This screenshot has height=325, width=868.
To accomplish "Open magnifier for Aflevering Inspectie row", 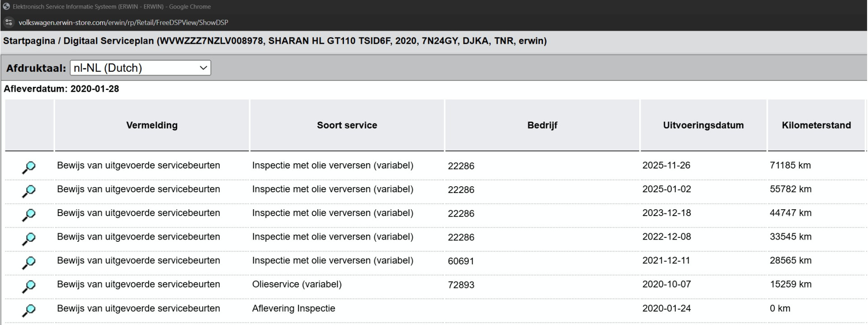I will point(28,310).
